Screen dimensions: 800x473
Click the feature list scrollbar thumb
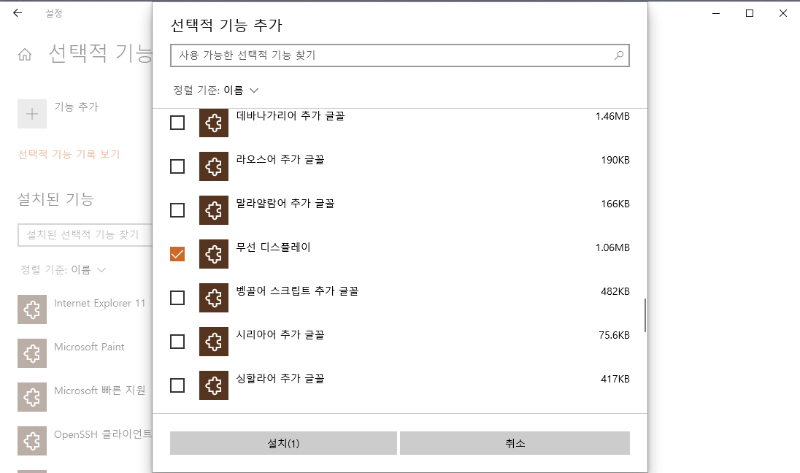645,315
